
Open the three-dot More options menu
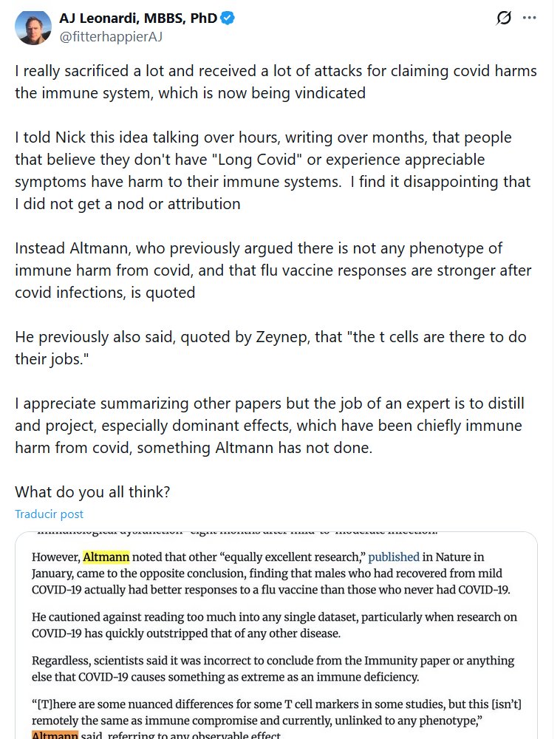(529, 18)
